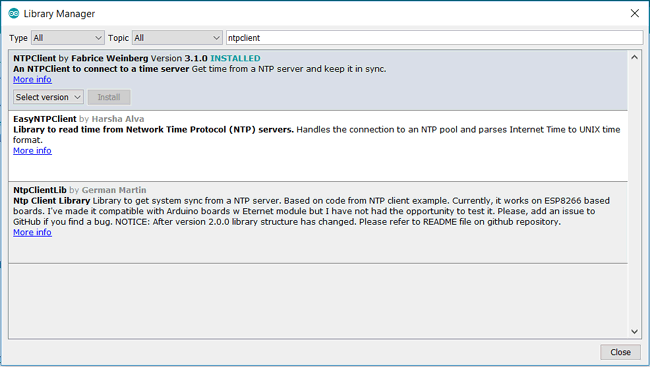Click the green INSTALLED status label

coord(235,58)
